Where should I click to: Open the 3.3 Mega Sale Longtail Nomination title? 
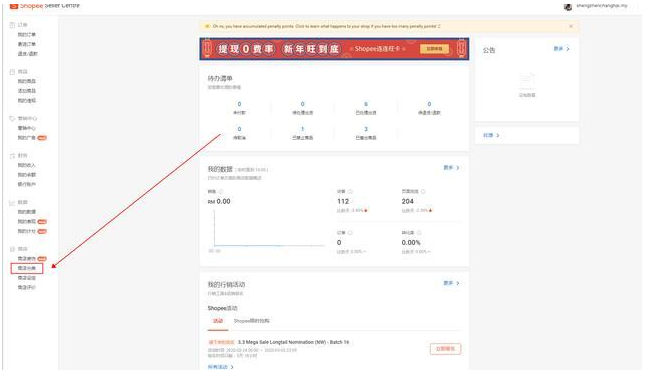pos(293,342)
